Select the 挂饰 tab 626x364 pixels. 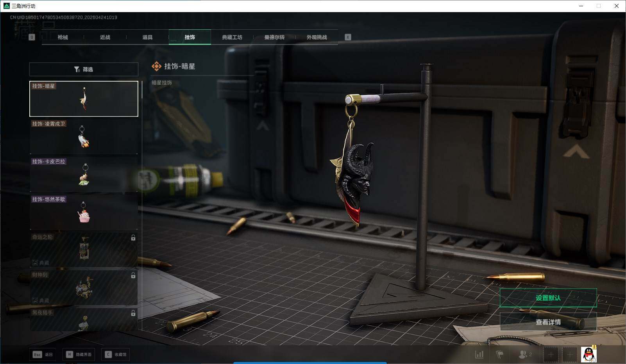(190, 37)
